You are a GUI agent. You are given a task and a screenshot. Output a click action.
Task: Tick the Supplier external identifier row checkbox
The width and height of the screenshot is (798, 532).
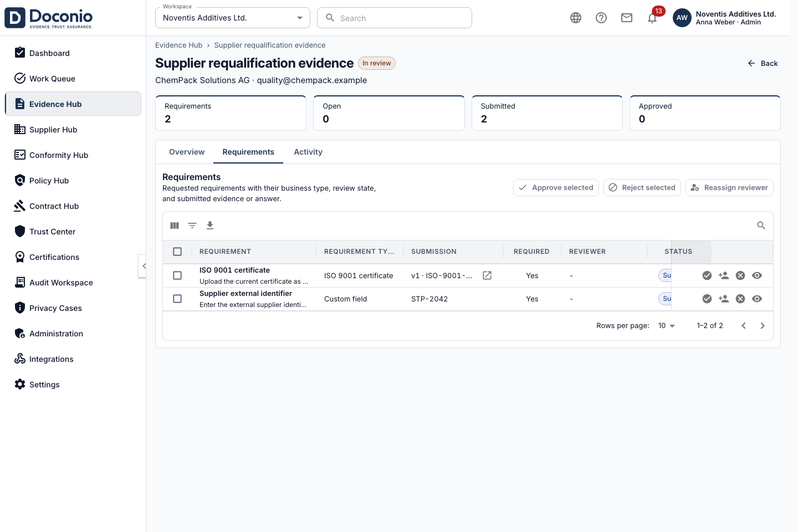[177, 299]
